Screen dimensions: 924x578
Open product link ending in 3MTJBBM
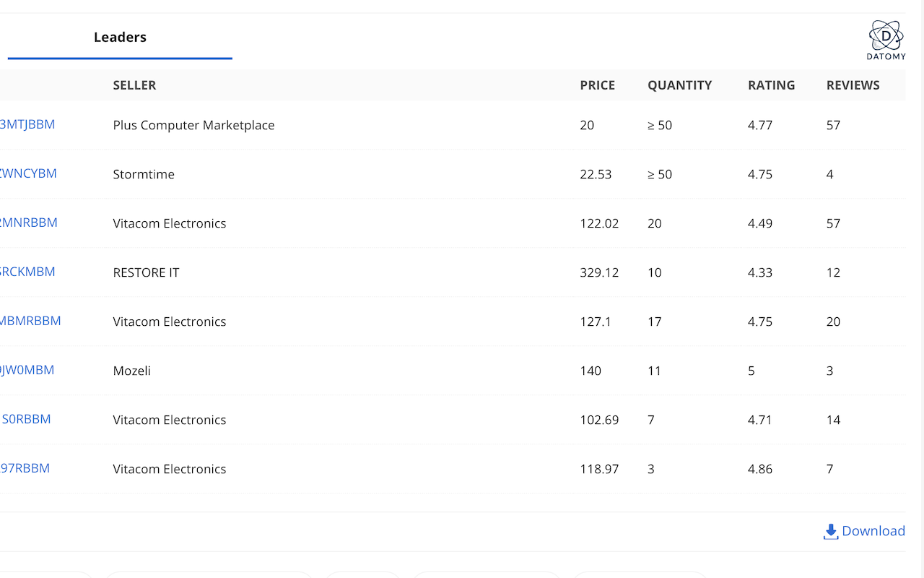click(27, 124)
